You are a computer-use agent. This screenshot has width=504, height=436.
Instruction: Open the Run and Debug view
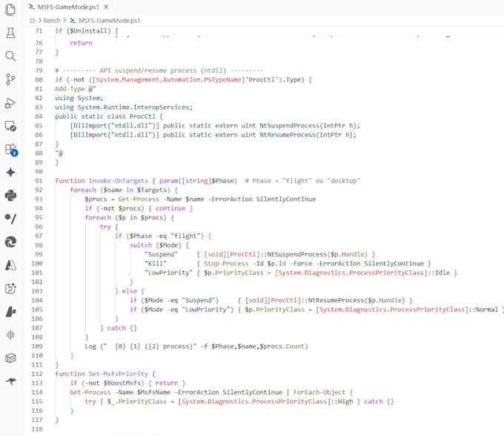click(x=10, y=103)
